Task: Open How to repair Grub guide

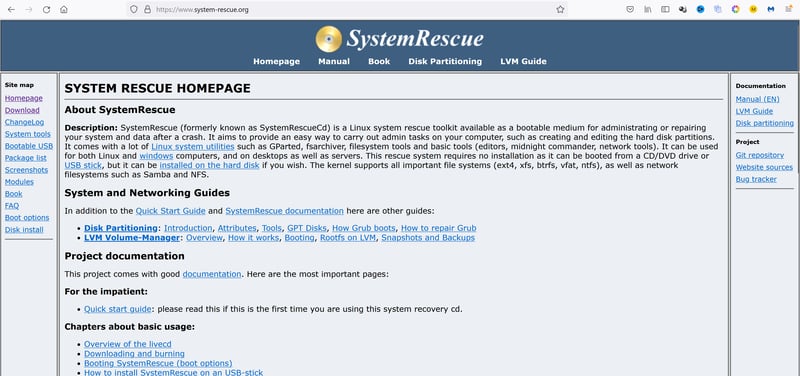Action: (x=439, y=228)
